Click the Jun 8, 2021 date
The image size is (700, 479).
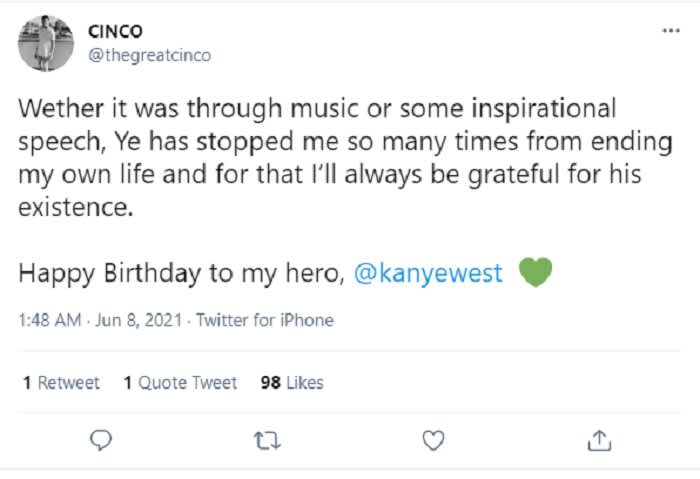(139, 320)
